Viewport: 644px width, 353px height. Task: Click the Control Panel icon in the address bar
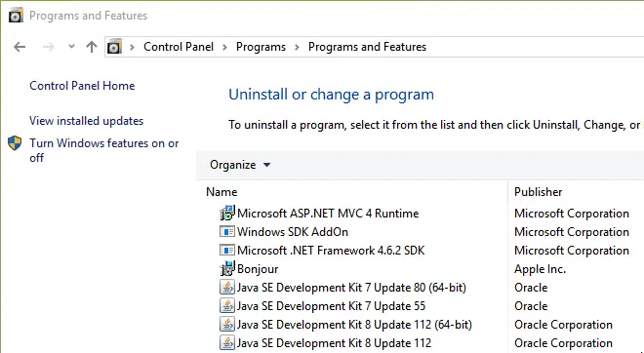pyautogui.click(x=114, y=47)
